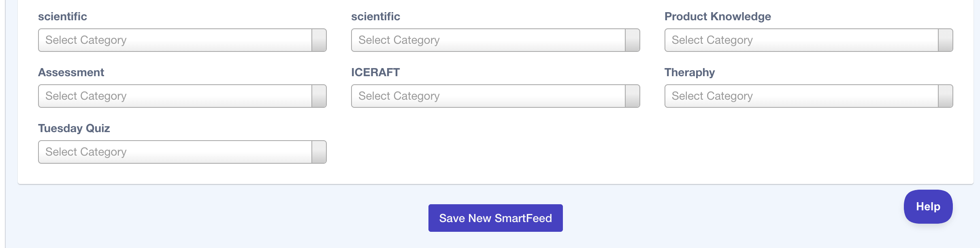Open the left scientific Select Category field
Image resolution: width=980 pixels, height=248 pixels.
pyautogui.click(x=175, y=40)
